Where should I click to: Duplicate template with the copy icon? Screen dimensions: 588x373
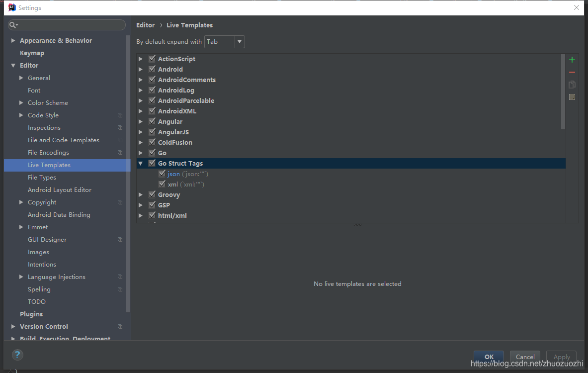point(572,85)
